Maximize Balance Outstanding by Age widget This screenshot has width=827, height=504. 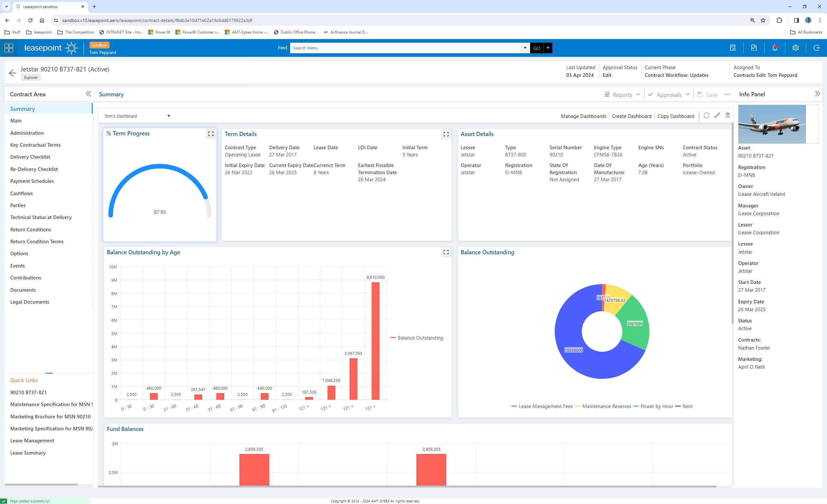[446, 252]
